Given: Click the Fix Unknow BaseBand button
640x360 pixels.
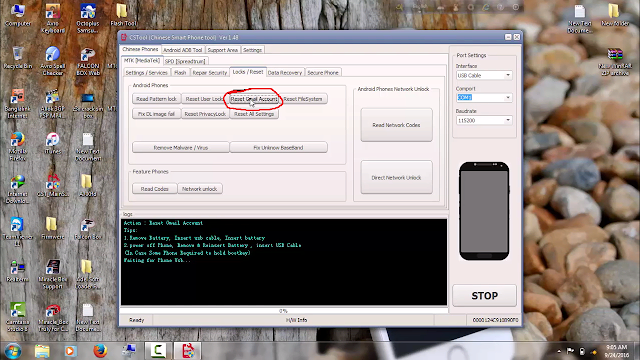Looking at the screenshot, I should tap(278, 147).
